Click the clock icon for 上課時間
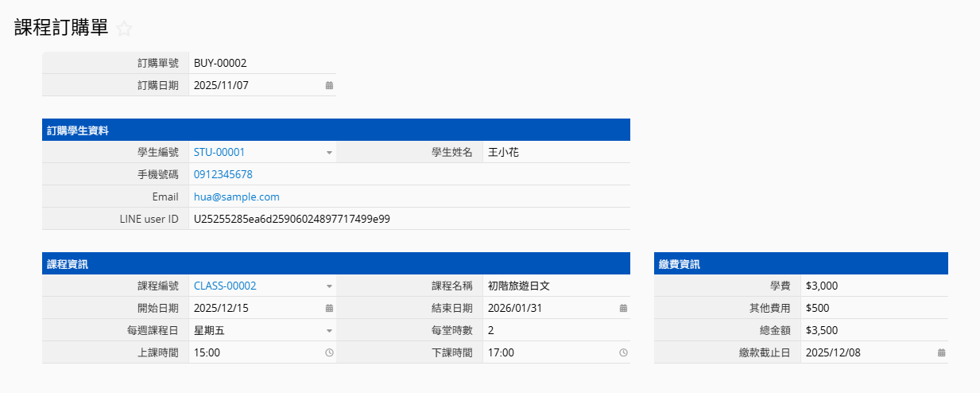Screen dimensions: 980x393 coord(329,352)
